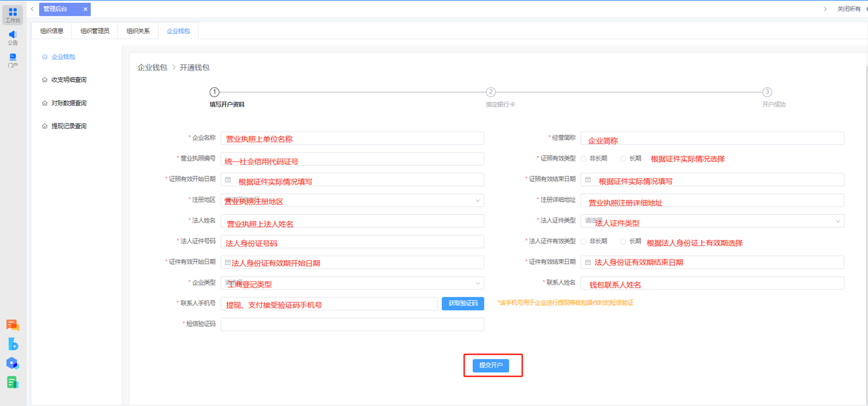
Task: Open 收支明细查询 in side menu
Action: point(68,80)
